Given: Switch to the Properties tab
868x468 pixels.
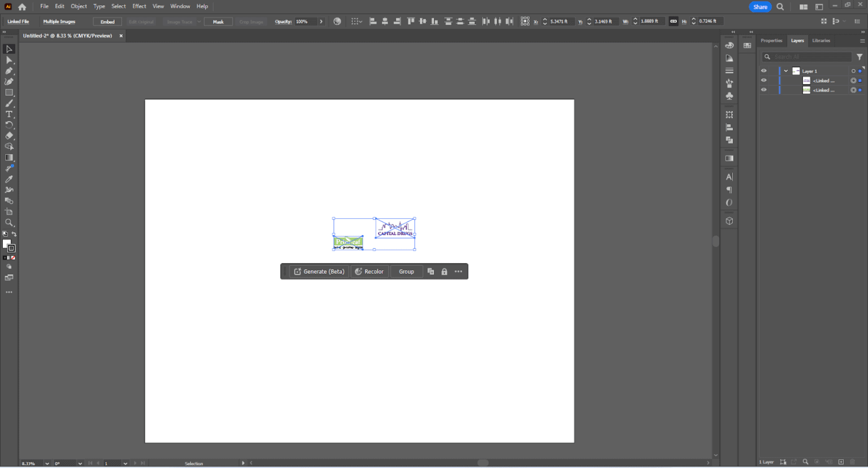Looking at the screenshot, I should click(771, 40).
